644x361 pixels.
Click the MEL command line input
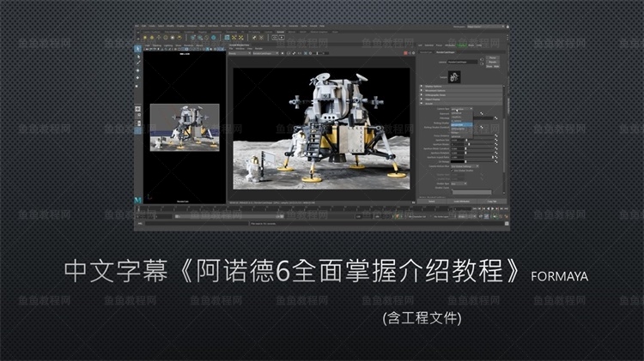tap(197, 224)
